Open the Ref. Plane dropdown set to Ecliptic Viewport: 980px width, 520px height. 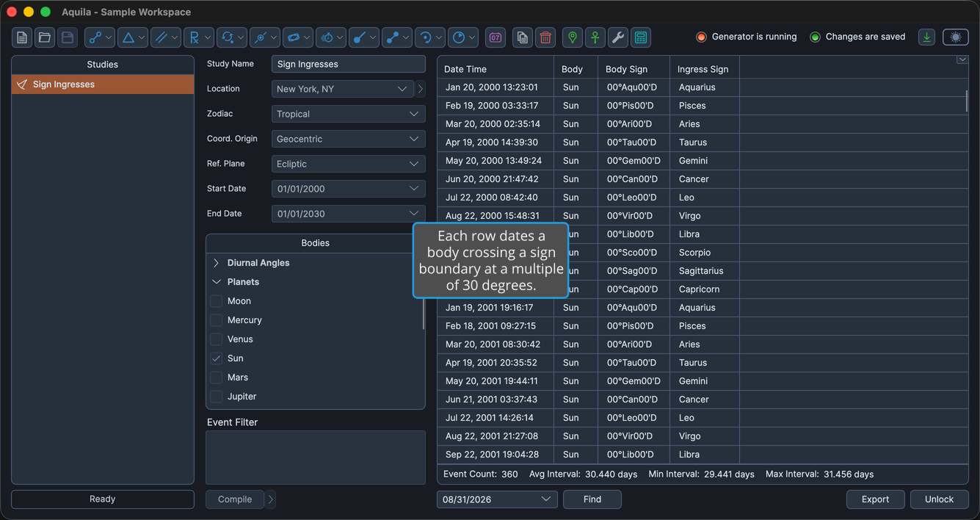pyautogui.click(x=349, y=164)
